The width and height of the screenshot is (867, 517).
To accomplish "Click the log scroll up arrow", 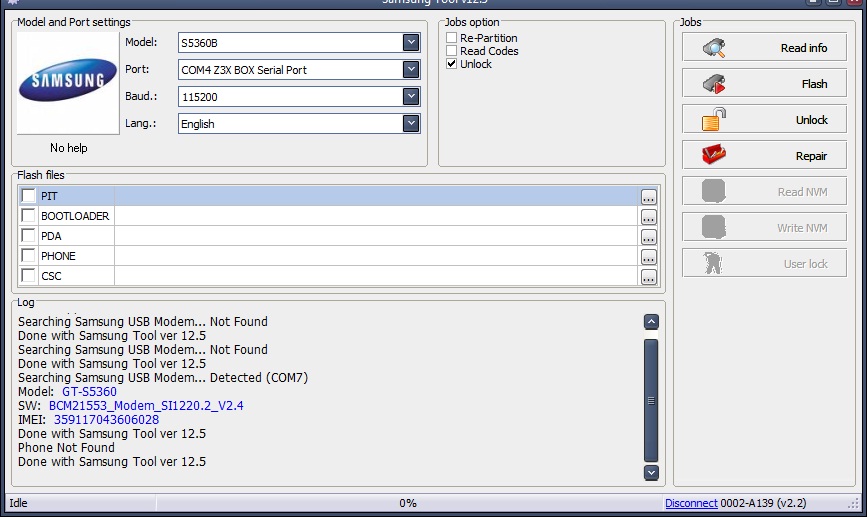I will point(651,322).
